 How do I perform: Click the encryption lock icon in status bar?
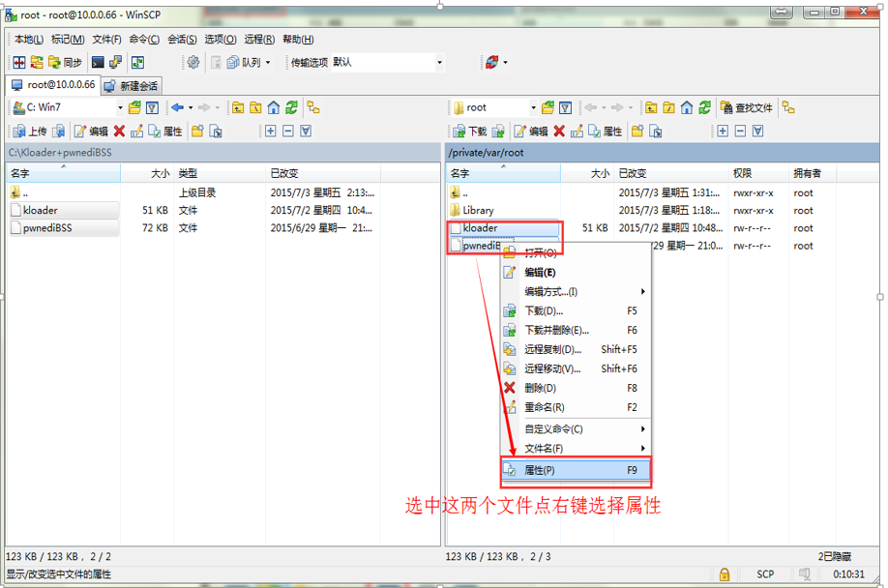point(724,573)
